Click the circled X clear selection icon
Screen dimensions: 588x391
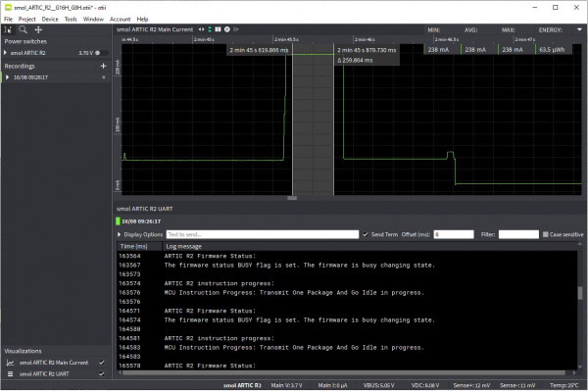[x=227, y=29]
